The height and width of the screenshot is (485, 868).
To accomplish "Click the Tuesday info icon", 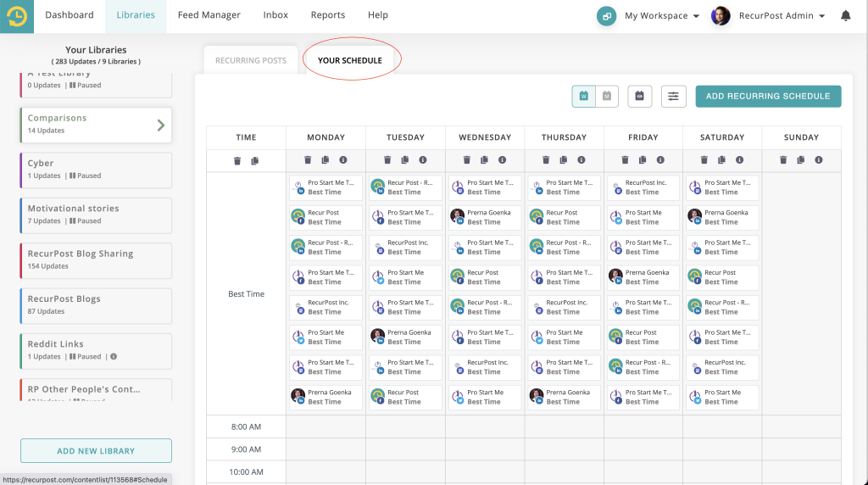I will pos(423,160).
